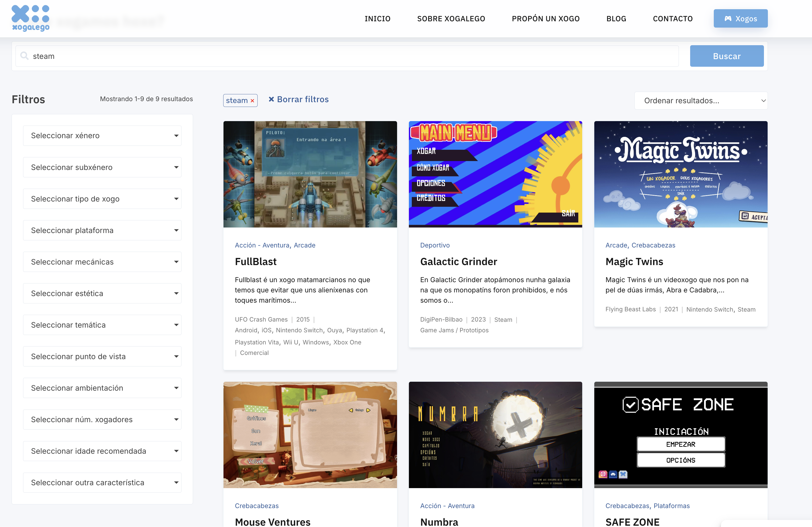Go to SOBRE XOGALEGO page
Image resolution: width=812 pixels, height=527 pixels.
(451, 18)
